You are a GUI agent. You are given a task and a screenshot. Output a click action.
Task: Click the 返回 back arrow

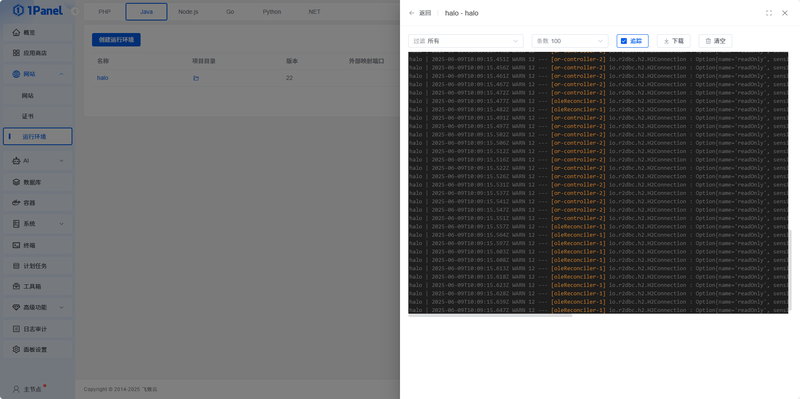pos(412,13)
